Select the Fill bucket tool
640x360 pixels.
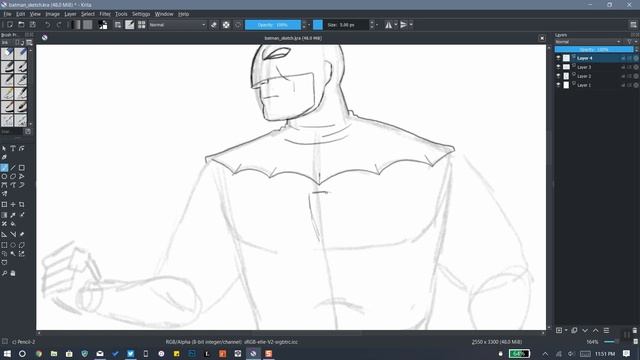tap(13, 224)
